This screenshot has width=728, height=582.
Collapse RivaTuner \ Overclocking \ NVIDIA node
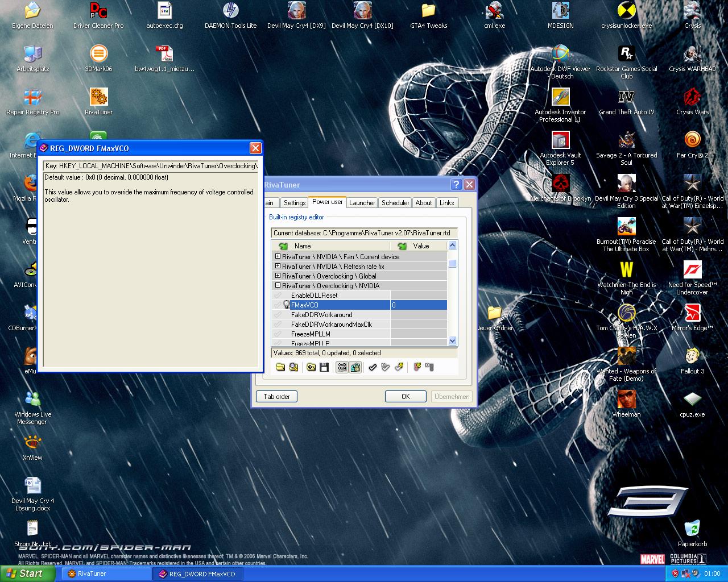tap(278, 285)
